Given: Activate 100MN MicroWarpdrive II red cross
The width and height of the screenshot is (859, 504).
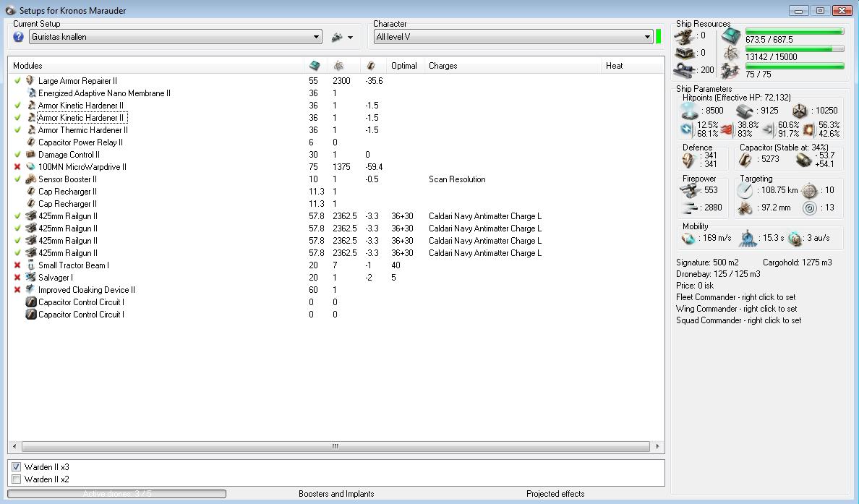Looking at the screenshot, I should (17, 166).
